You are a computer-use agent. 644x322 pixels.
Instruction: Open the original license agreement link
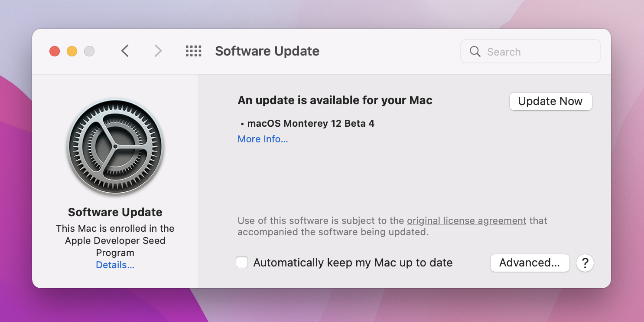click(x=466, y=220)
